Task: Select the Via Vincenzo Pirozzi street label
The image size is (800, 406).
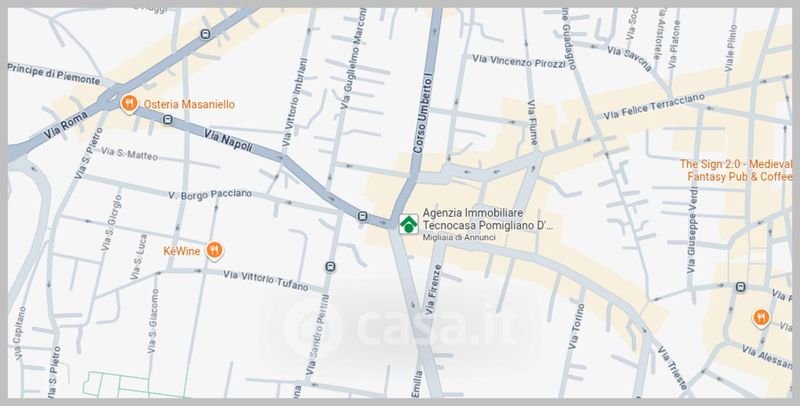Action: click(518, 62)
